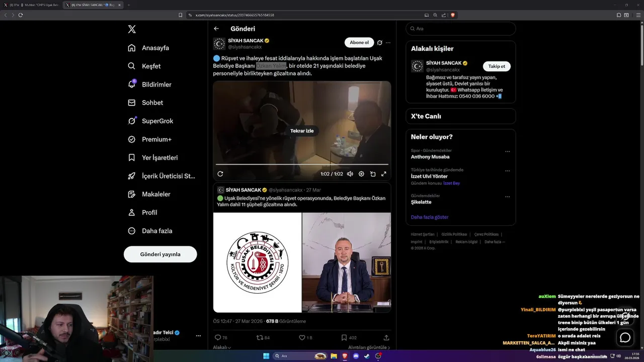The image size is (644, 362).
Task: Open Premium+ page
Action: tap(150, 139)
